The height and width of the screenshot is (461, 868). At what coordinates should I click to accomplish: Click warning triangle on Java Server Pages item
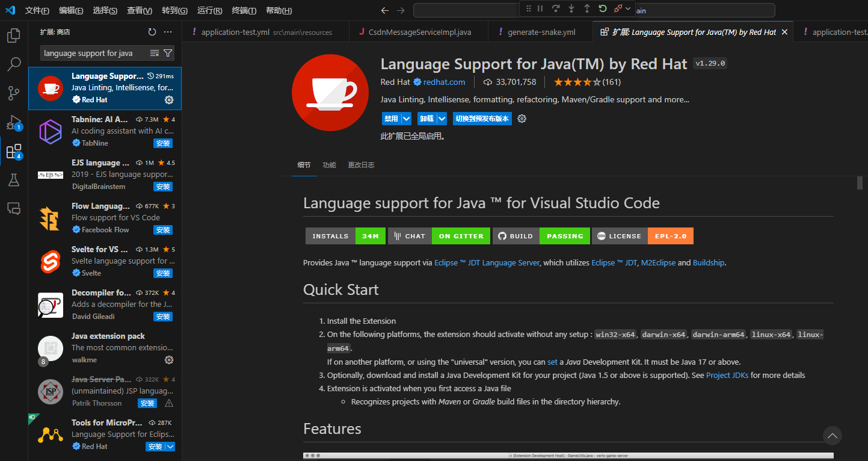(x=169, y=403)
